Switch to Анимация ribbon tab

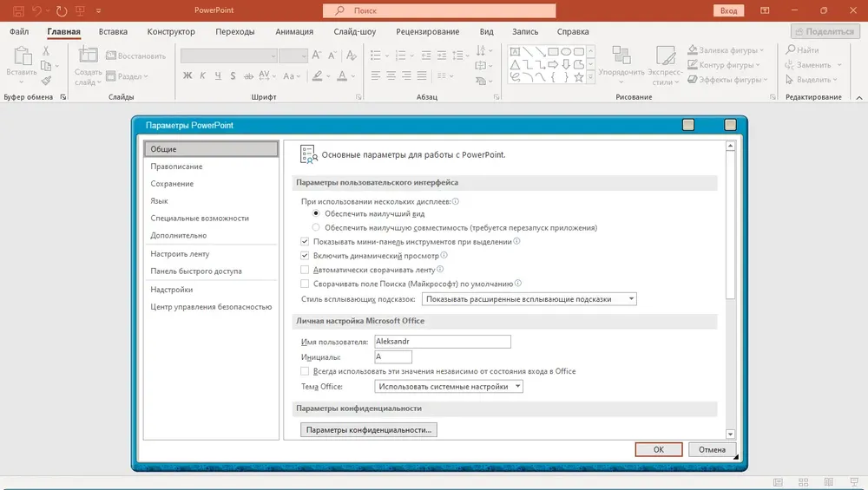294,31
